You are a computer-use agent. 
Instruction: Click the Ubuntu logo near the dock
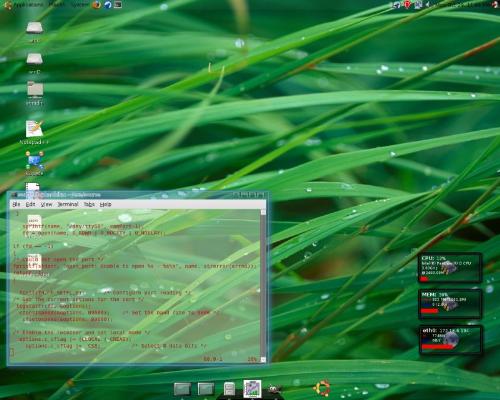tap(321, 388)
